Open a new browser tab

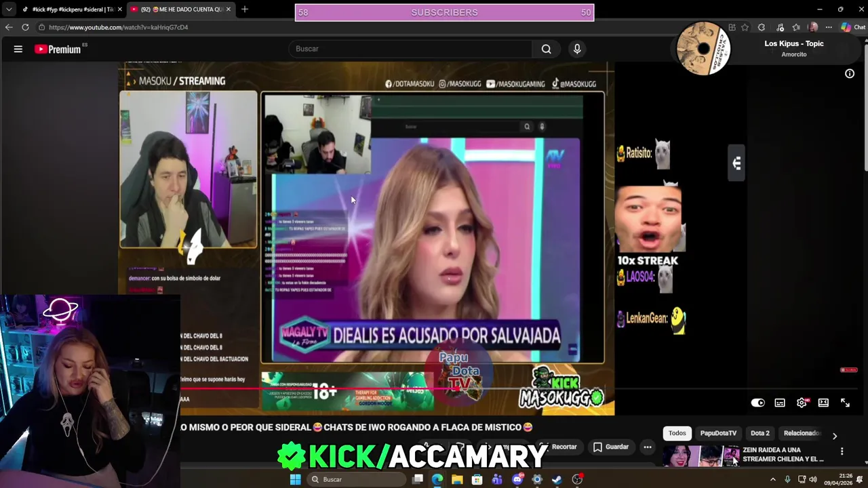(x=245, y=9)
